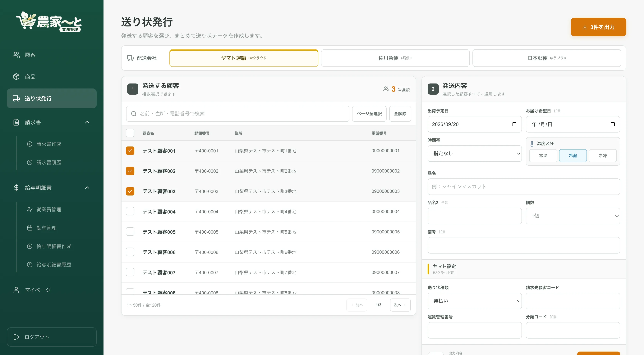Image resolution: width=644 pixels, height=355 pixels.
Task: Focus the 運賃管理番号 input field
Action: coord(475,330)
